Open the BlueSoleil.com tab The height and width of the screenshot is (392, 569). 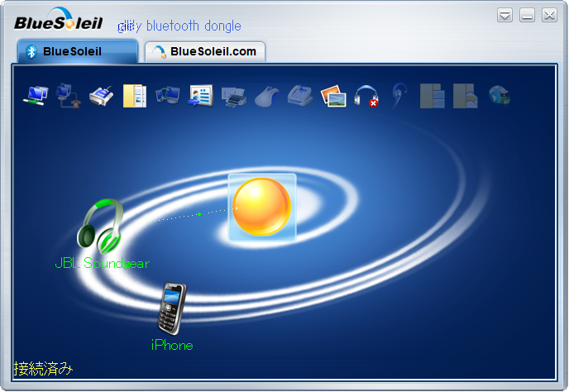coord(205,51)
